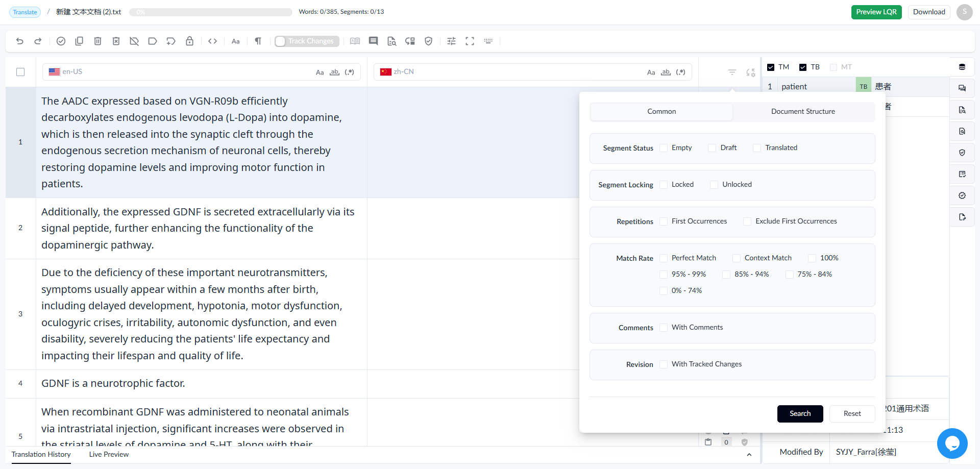Check the Draft status checkbox
980x469 pixels.
point(712,148)
